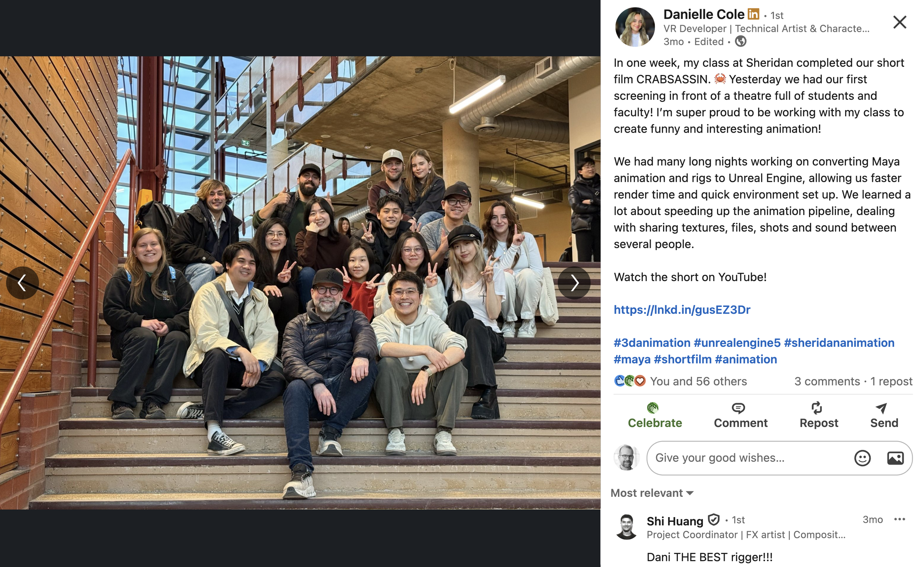Click the Repost arrows icon
The height and width of the screenshot is (567, 924).
817,408
